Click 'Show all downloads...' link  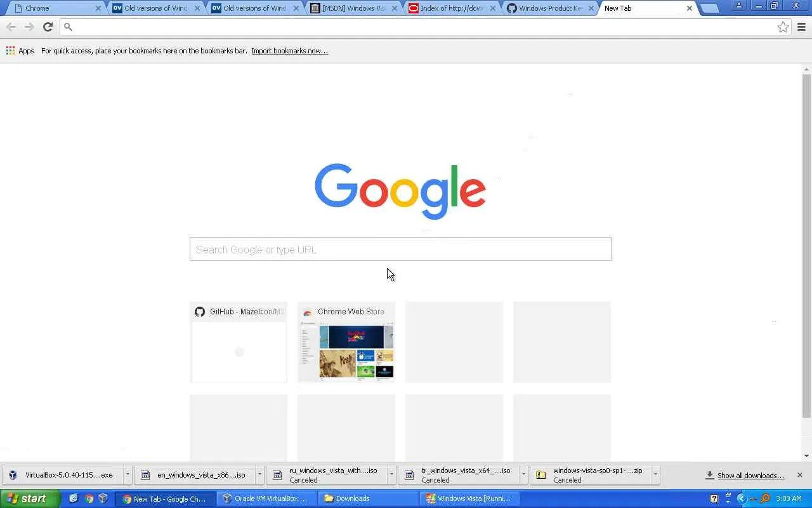click(750, 476)
